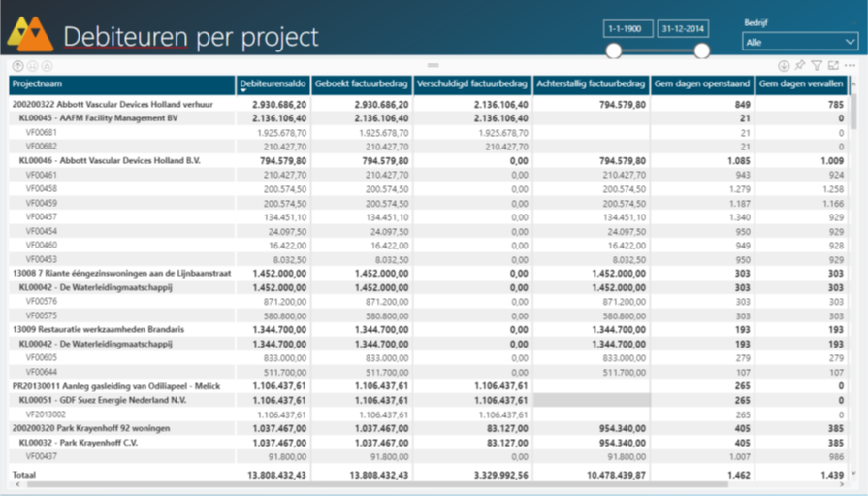This screenshot has width=868, height=497.
Task: Click the circled down-arrow drill mode icon
Action: pos(784,66)
